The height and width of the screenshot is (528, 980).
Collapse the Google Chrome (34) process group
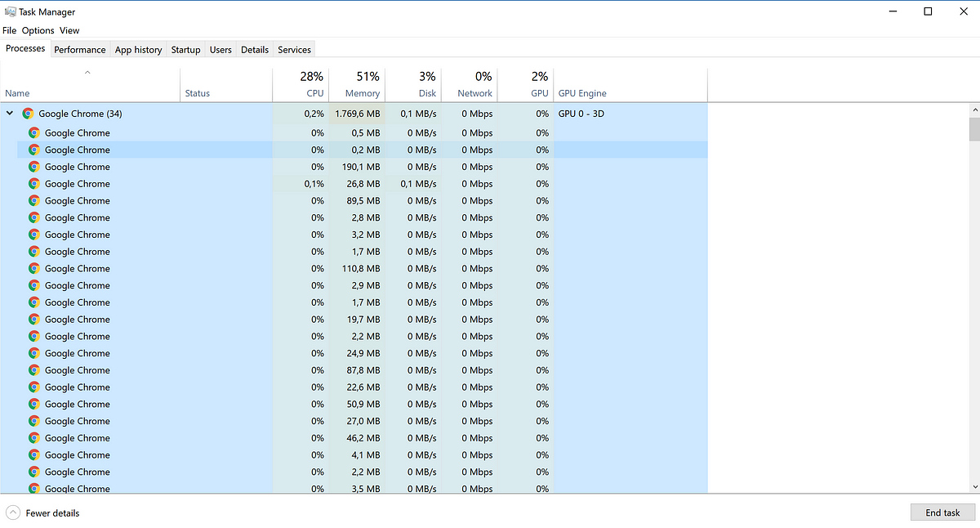[10, 114]
